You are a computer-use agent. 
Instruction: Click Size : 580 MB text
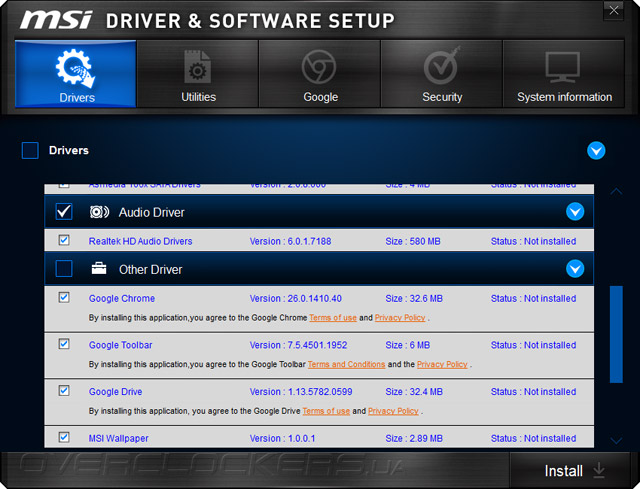(x=413, y=241)
